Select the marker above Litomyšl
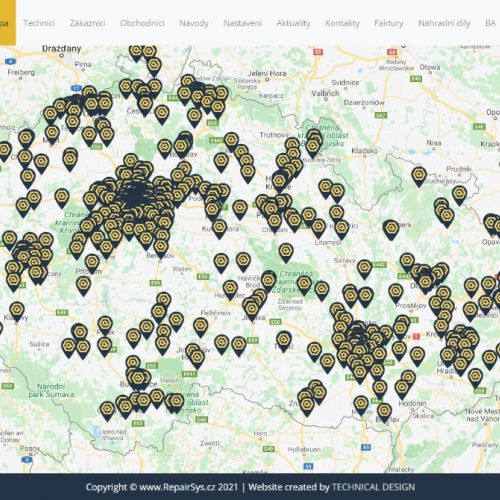Screen dimensions: 500x500 (318, 228)
